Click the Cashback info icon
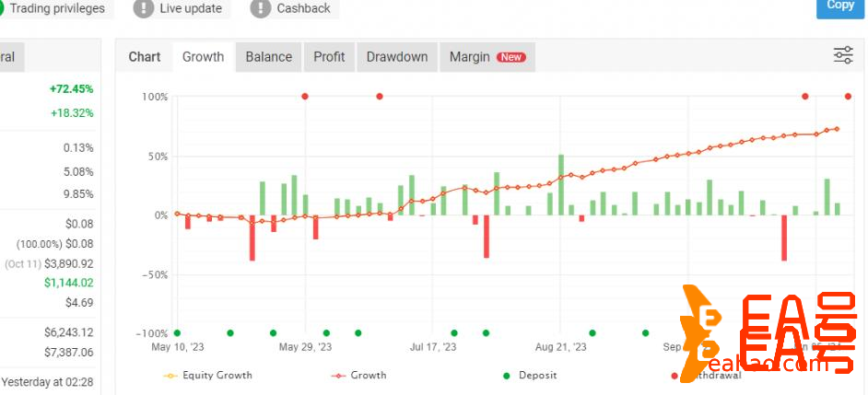Image resolution: width=868 pixels, height=395 pixels. [x=261, y=8]
